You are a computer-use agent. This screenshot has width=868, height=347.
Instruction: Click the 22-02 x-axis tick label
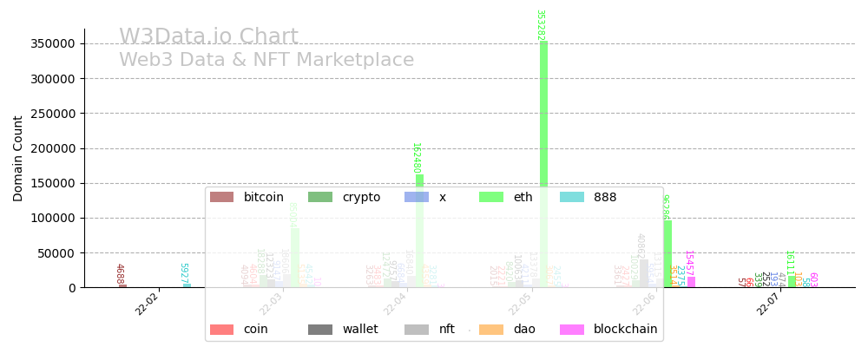(x=148, y=304)
